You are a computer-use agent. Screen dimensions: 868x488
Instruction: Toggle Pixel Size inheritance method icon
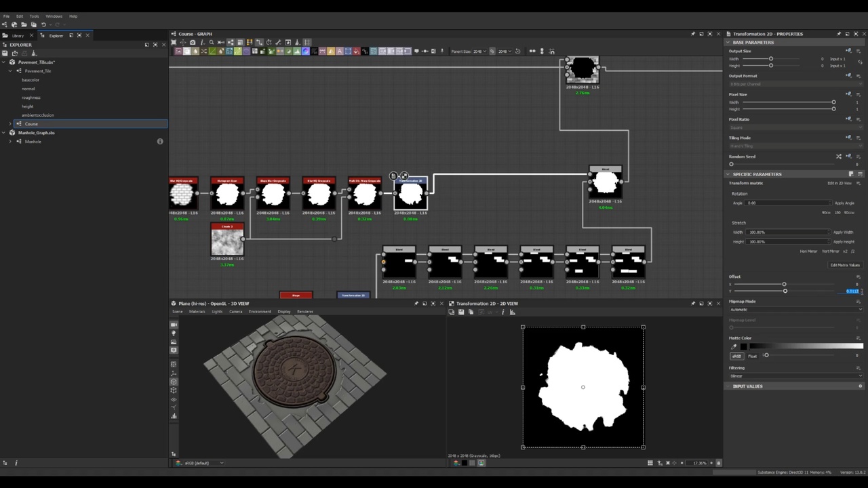[848, 94]
